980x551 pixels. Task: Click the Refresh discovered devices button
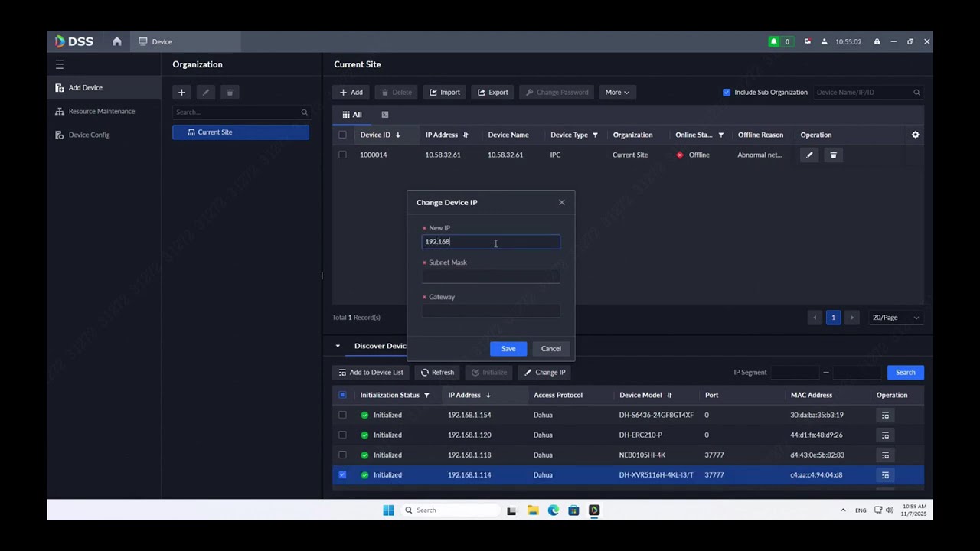click(437, 373)
